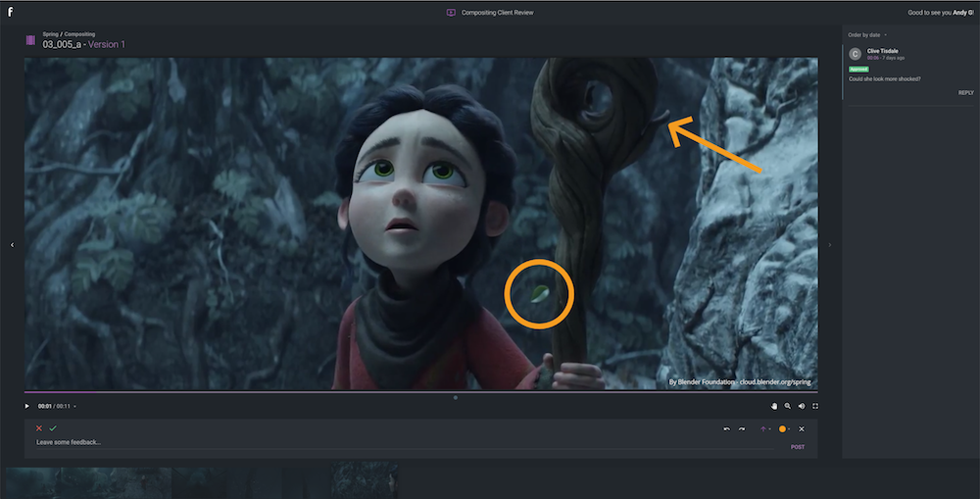This screenshot has height=499, width=980.
Task: Open the Order by date dropdown
Action: tap(867, 35)
